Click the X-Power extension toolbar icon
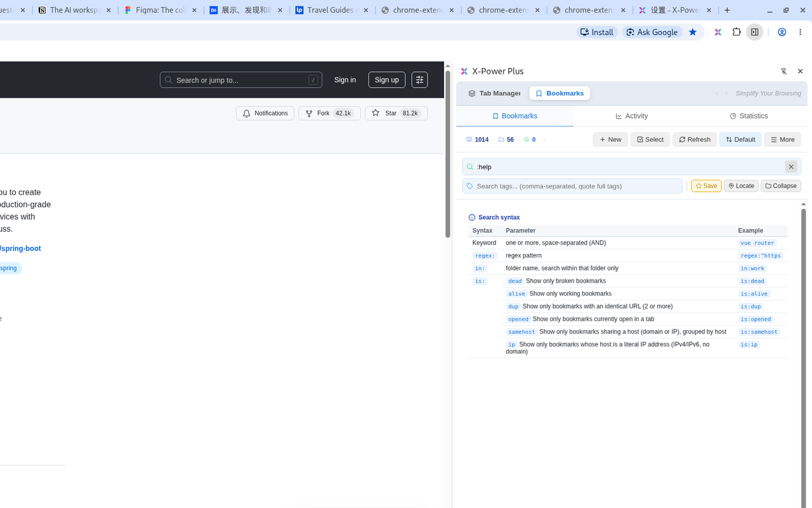The height and width of the screenshot is (508, 812). tap(718, 32)
